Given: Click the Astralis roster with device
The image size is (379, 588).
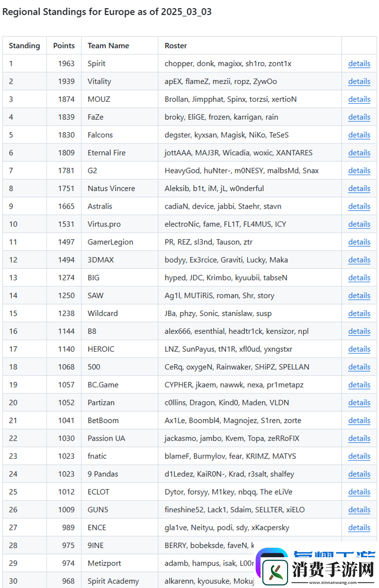Looking at the screenshot, I should pos(223,206).
